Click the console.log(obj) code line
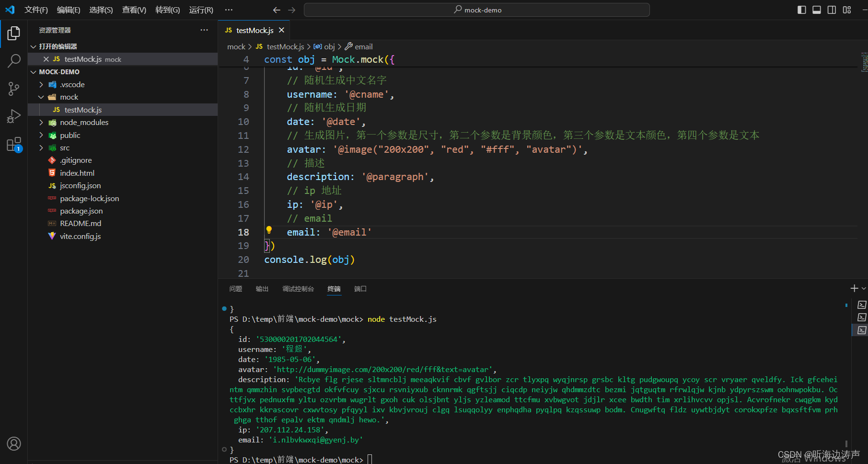This screenshot has height=464, width=868. pos(309,260)
